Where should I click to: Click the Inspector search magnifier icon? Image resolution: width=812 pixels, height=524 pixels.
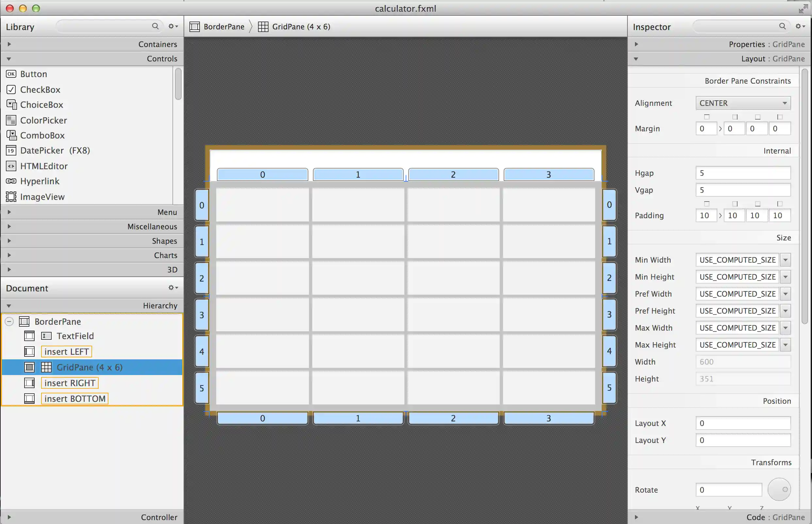point(782,26)
